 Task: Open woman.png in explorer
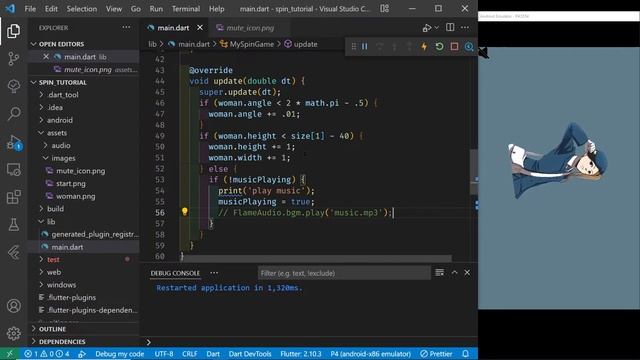76,196
